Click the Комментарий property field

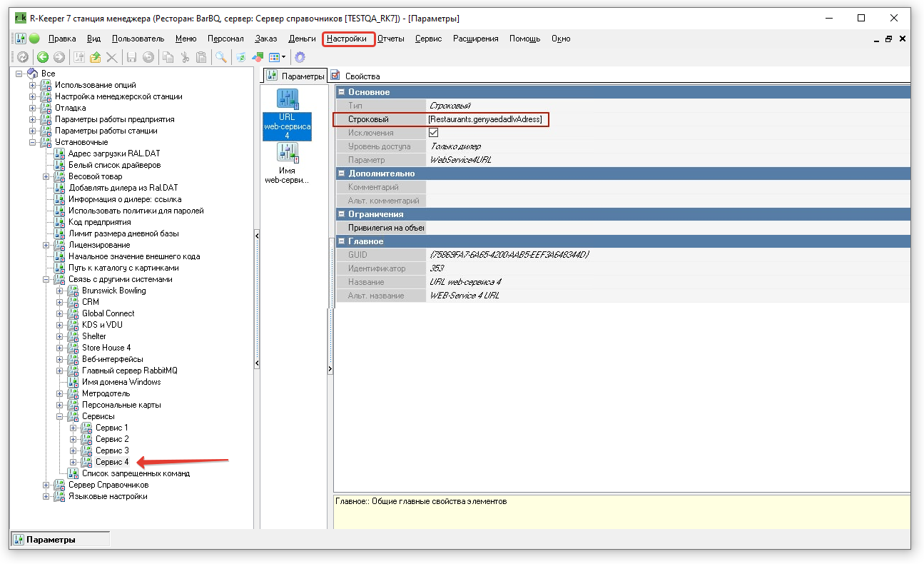point(669,187)
